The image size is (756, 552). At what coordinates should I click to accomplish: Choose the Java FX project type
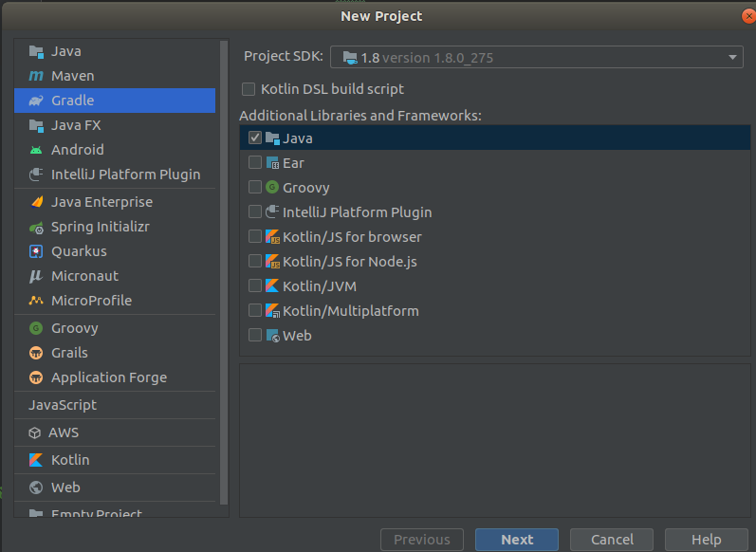point(76,125)
